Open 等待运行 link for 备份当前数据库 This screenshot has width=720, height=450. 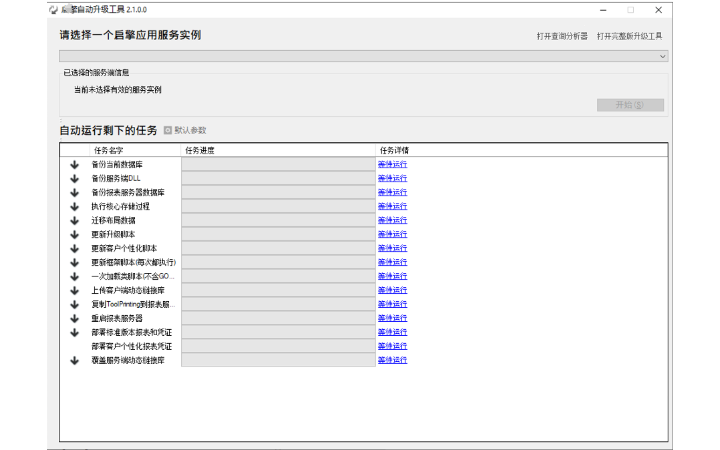point(393,164)
